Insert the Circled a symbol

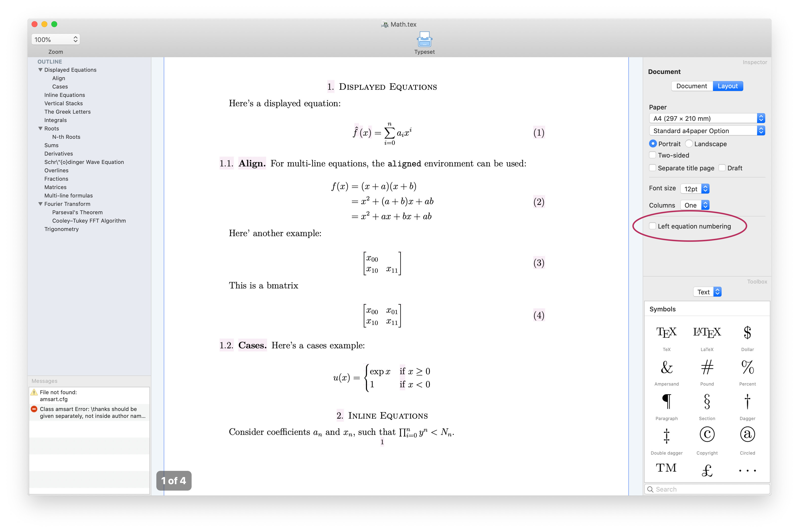pyautogui.click(x=747, y=434)
